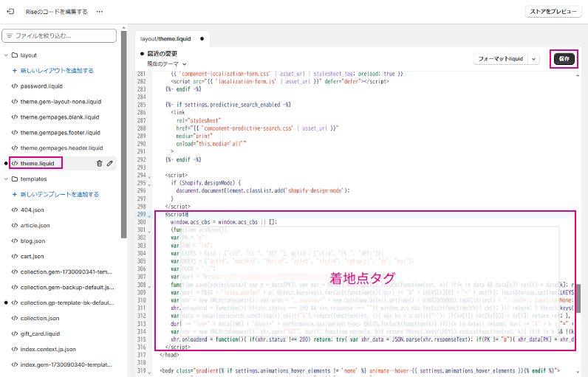Click the 保存 save button
This screenshot has height=377, width=588.
pyautogui.click(x=564, y=59)
